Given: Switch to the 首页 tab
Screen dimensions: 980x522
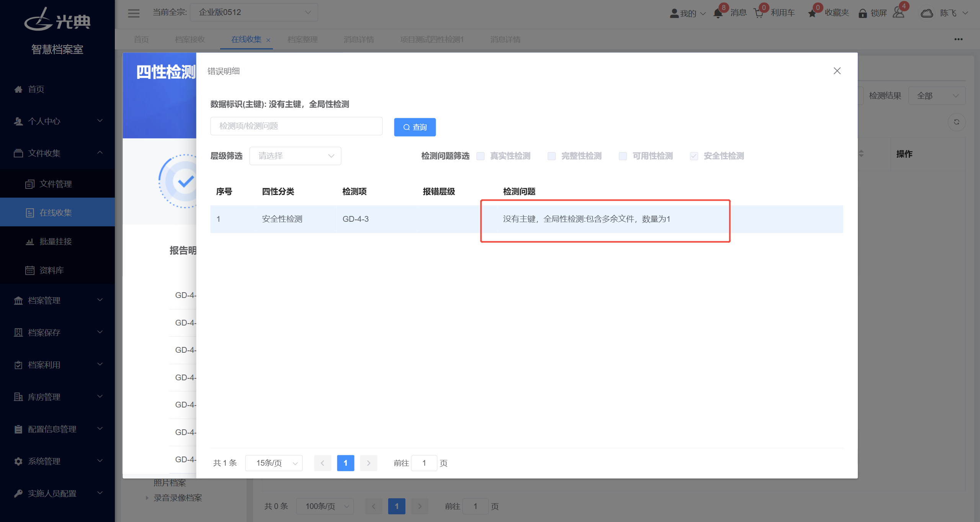Looking at the screenshot, I should pyautogui.click(x=141, y=39).
